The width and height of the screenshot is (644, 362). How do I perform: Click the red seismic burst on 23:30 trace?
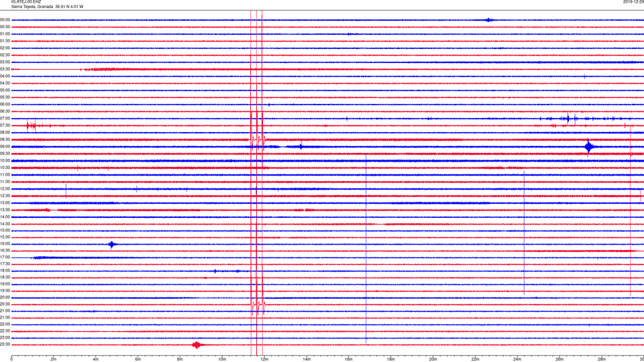coord(197,345)
